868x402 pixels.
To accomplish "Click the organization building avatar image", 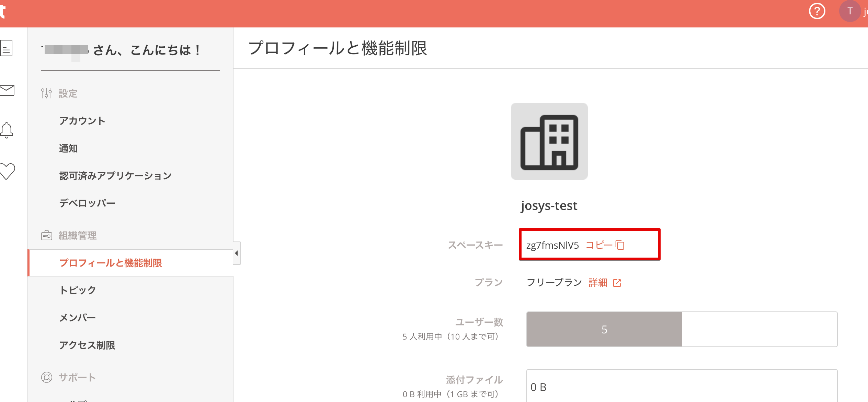I will click(x=549, y=141).
